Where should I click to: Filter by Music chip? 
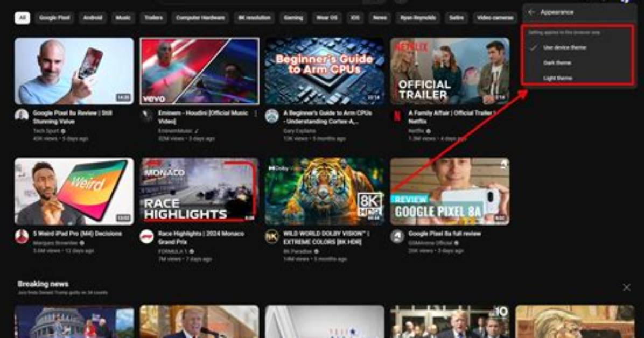pos(123,18)
